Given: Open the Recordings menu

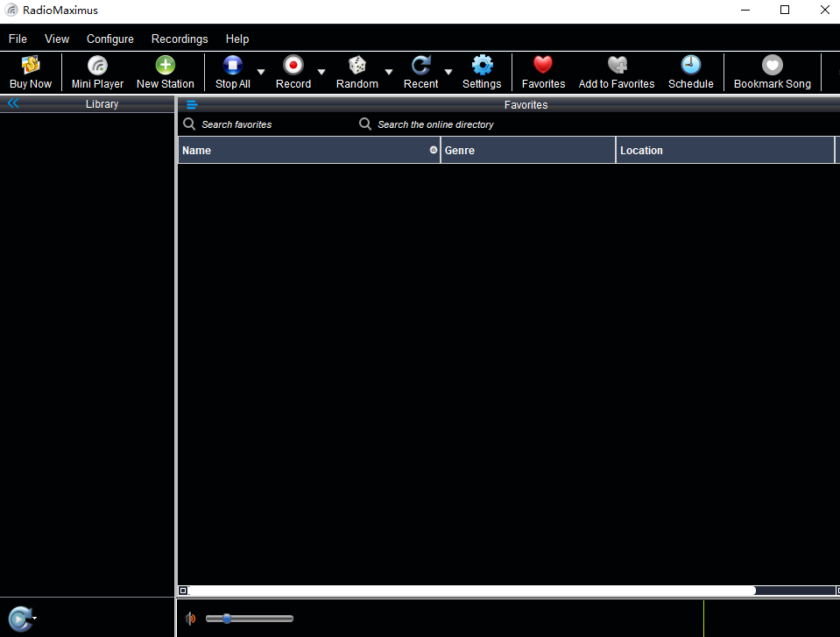Looking at the screenshot, I should point(179,39).
